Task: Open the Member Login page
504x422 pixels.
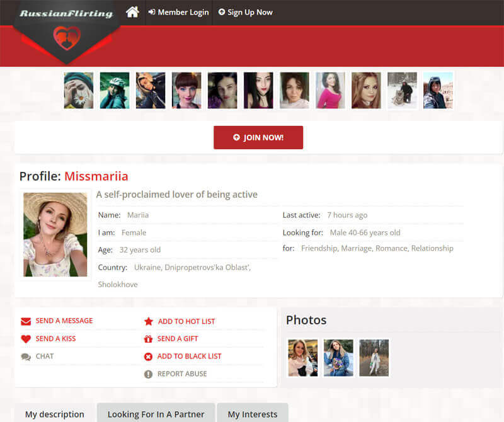Action: coord(178,12)
